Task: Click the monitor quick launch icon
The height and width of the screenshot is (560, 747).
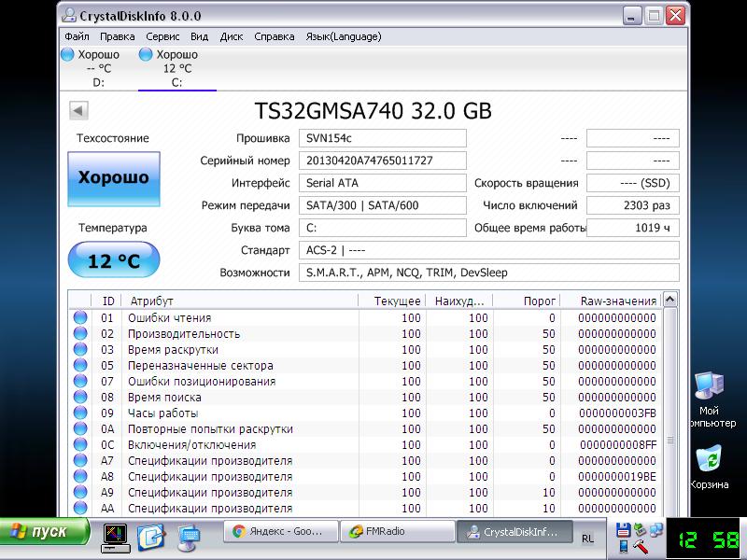Action: click(x=116, y=537)
